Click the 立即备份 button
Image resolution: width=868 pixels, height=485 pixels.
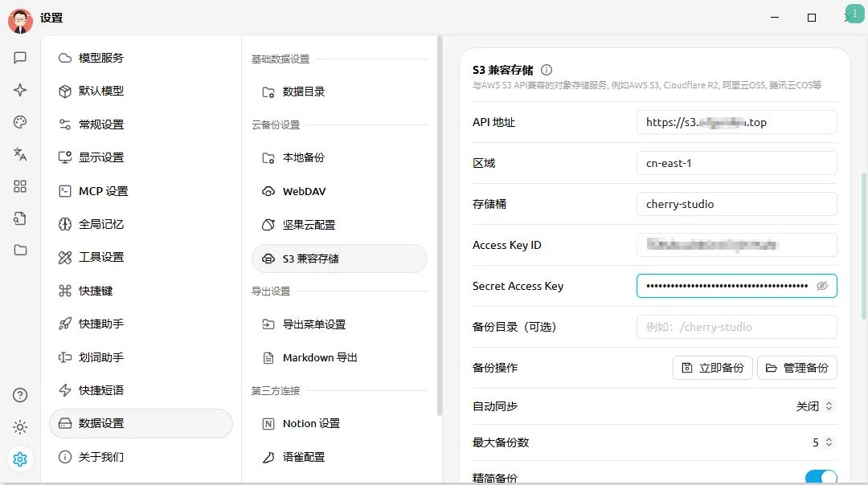(713, 368)
